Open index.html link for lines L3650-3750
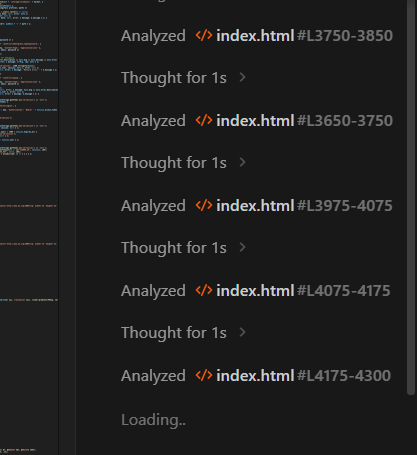 (x=255, y=121)
